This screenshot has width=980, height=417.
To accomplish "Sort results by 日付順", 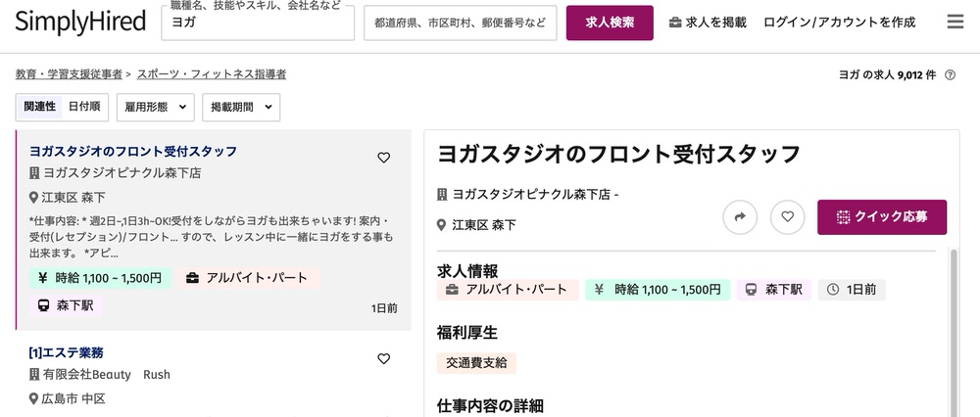I will click(x=84, y=107).
